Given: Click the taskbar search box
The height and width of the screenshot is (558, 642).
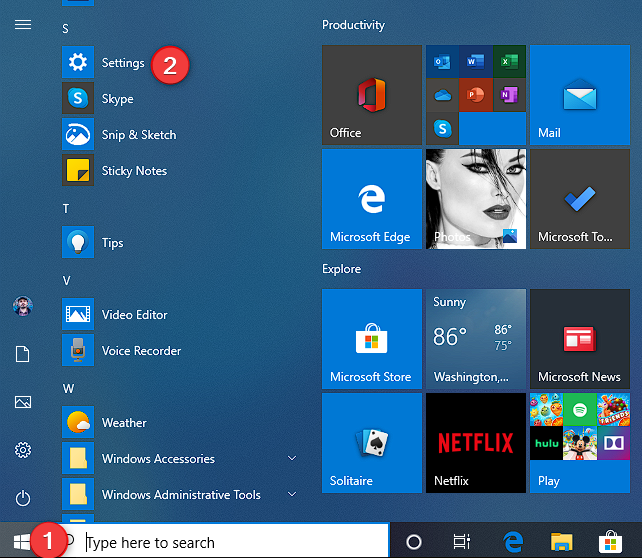Looking at the screenshot, I should (235, 542).
